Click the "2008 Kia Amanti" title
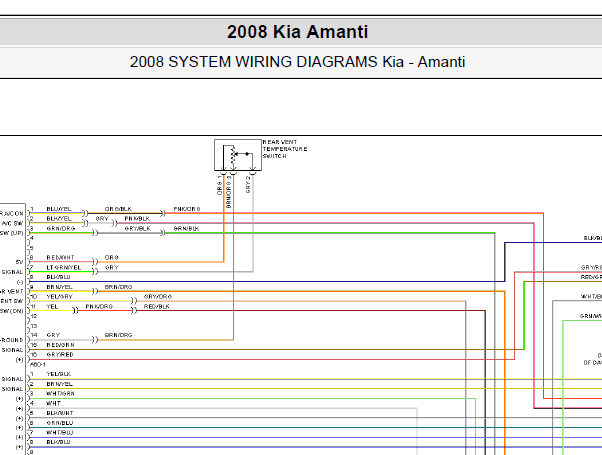 298,32
